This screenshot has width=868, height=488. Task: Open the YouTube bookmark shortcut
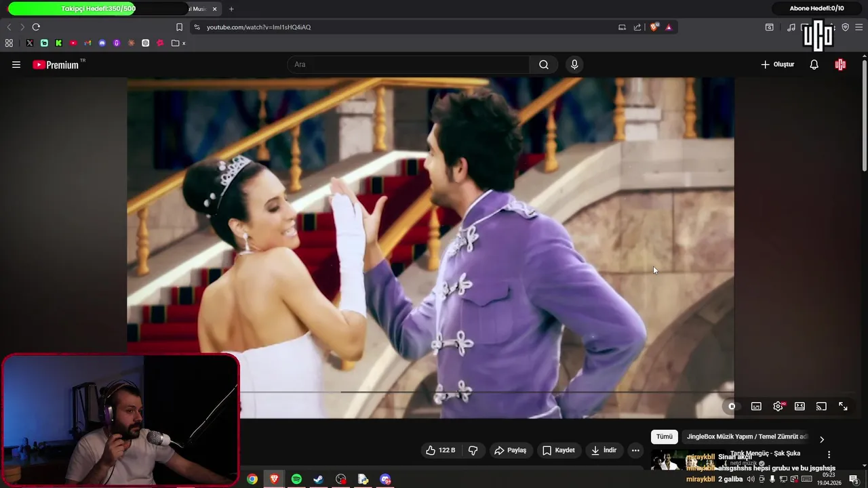point(73,43)
